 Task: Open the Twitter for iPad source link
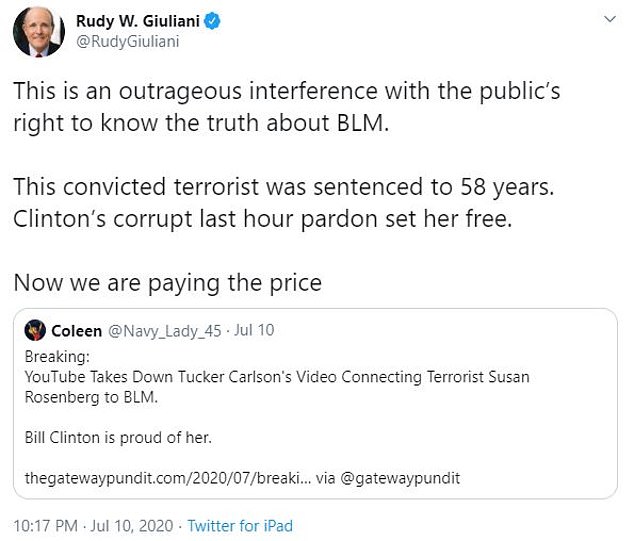[x=240, y=525]
